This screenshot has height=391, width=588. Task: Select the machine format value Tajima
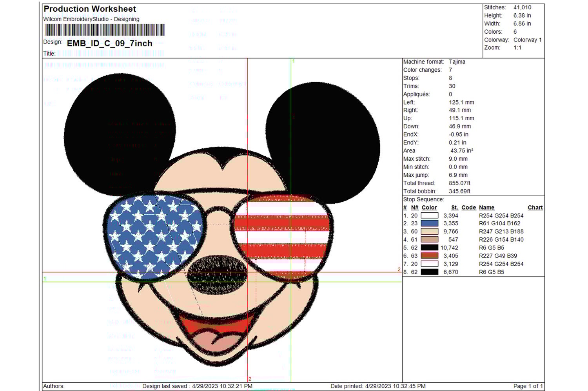pyautogui.click(x=457, y=62)
